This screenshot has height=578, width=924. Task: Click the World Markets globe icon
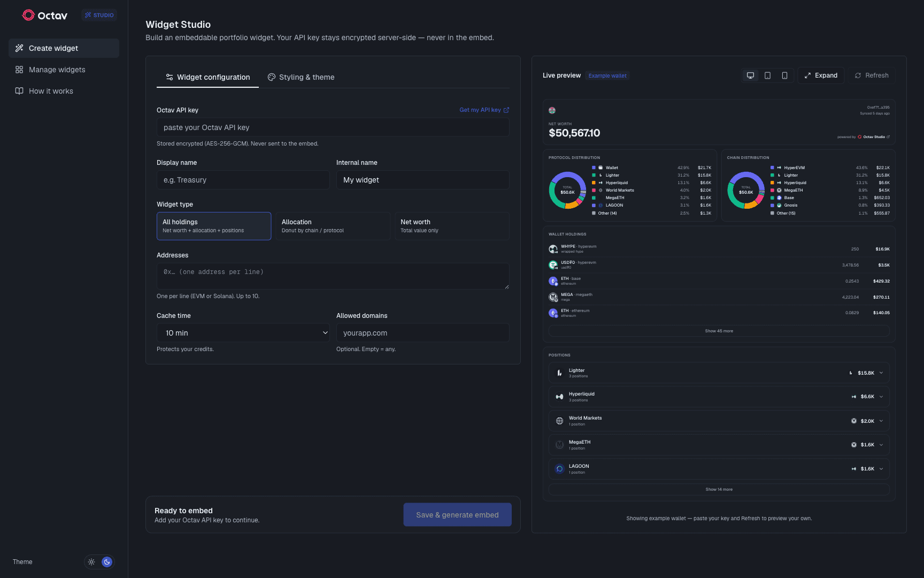[559, 421]
